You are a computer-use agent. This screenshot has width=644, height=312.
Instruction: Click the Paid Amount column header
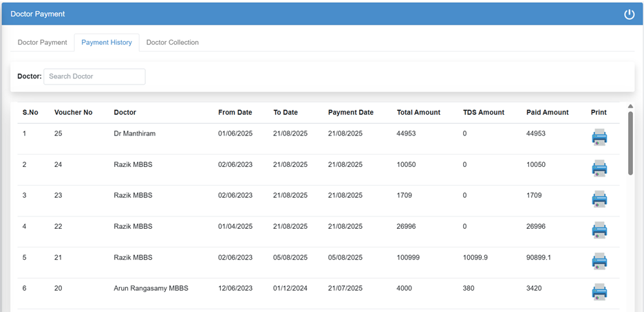point(547,113)
